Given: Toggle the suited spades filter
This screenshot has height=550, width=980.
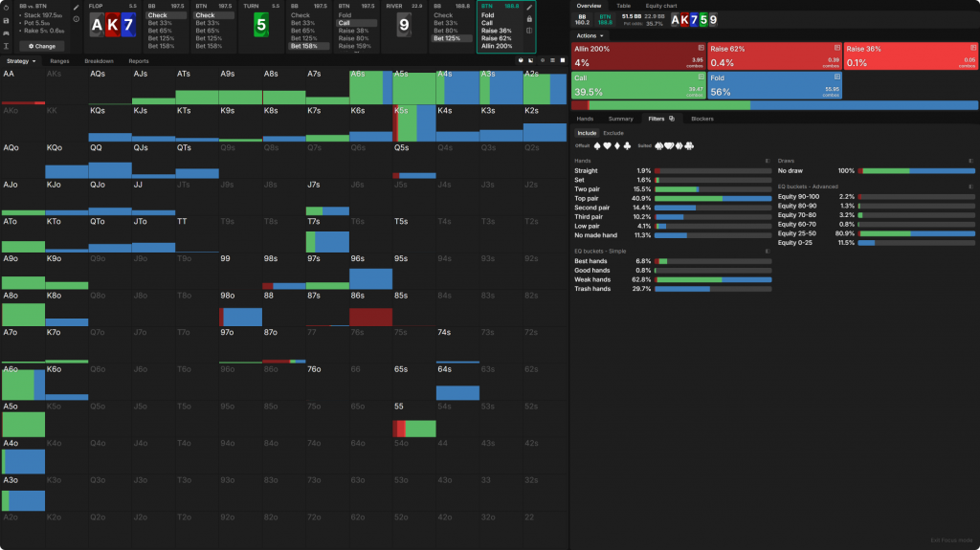Looking at the screenshot, I should pos(658,145).
